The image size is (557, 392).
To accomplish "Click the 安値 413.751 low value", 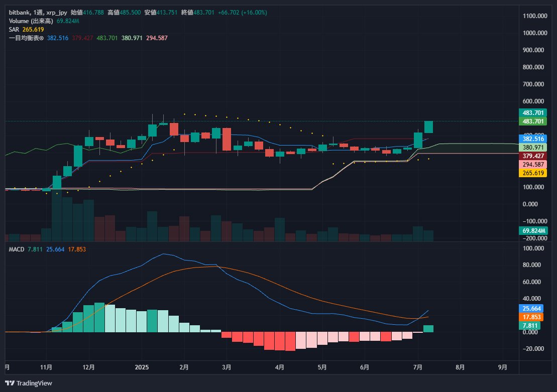I will (x=161, y=13).
